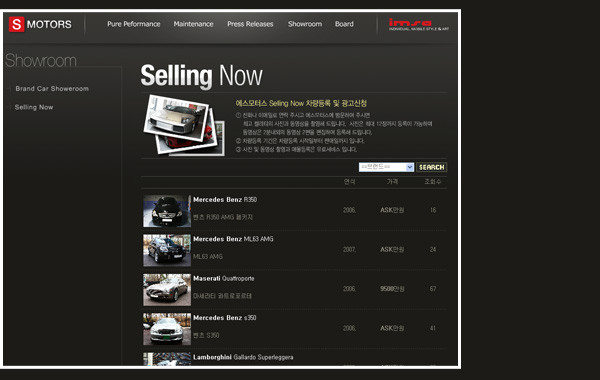The image size is (600, 380).
Task: Open the Mercedes Benz ML63 AMG thumbnail
Action: click(x=167, y=250)
